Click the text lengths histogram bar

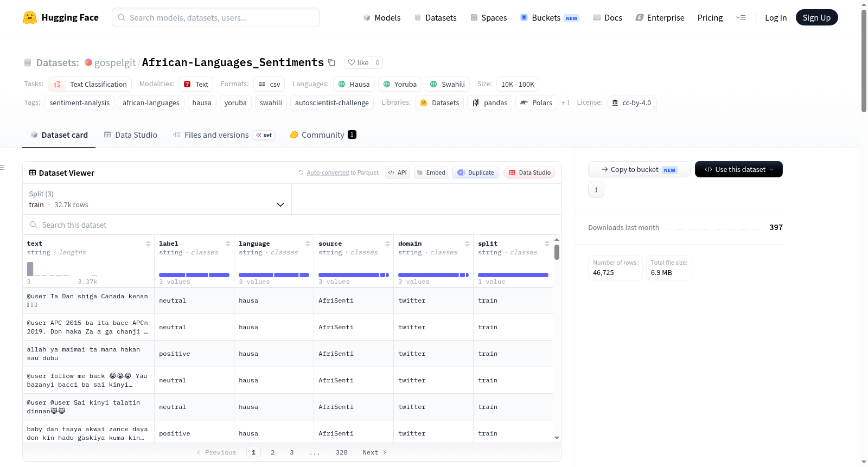click(30, 268)
